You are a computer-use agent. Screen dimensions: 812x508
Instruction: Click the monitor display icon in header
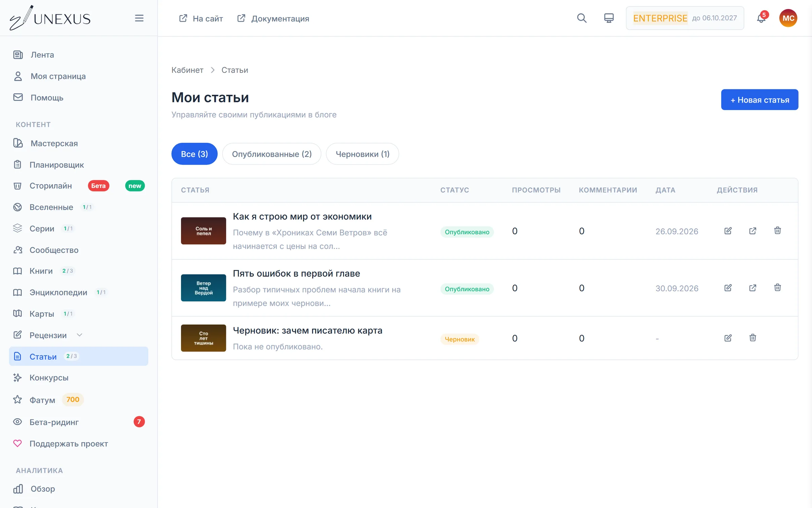[609, 18]
